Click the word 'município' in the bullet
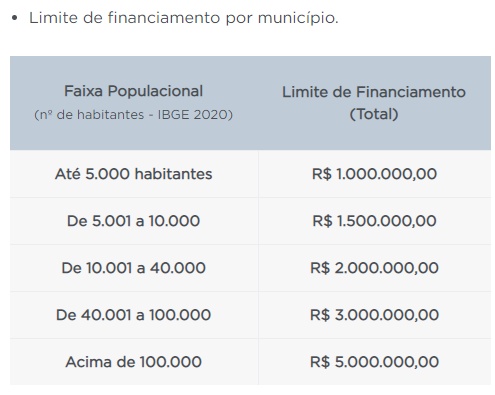495x395 pixels. pos(298,18)
